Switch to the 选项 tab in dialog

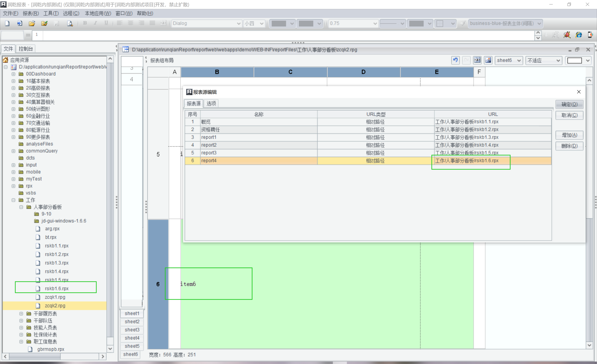(x=211, y=104)
